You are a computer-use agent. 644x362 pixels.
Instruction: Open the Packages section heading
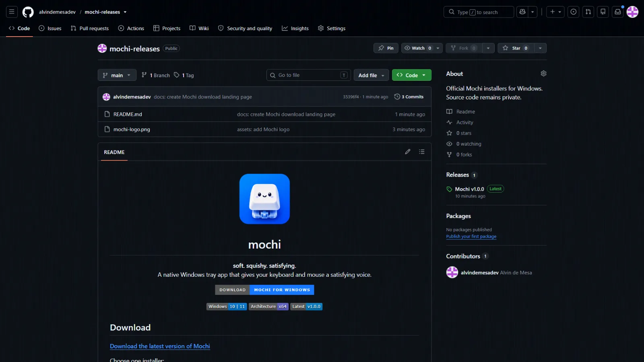458,216
